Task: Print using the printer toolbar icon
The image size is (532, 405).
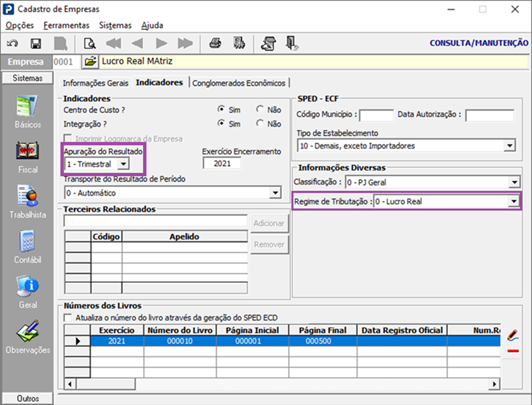Action: 215,43
